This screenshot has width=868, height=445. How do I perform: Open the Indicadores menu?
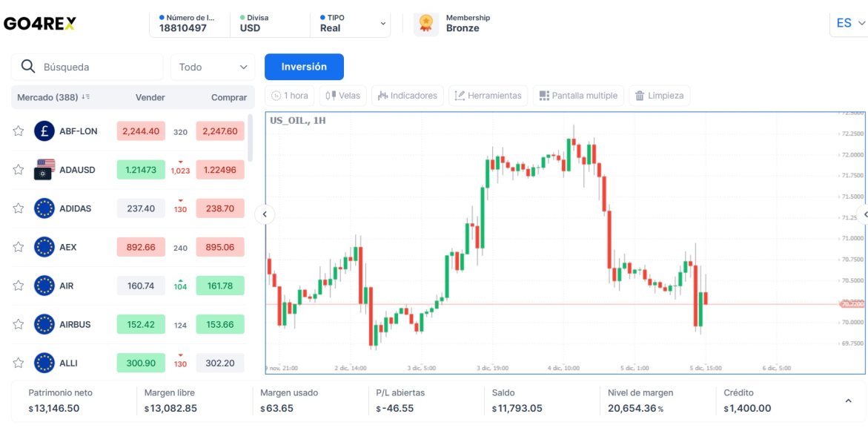click(407, 96)
